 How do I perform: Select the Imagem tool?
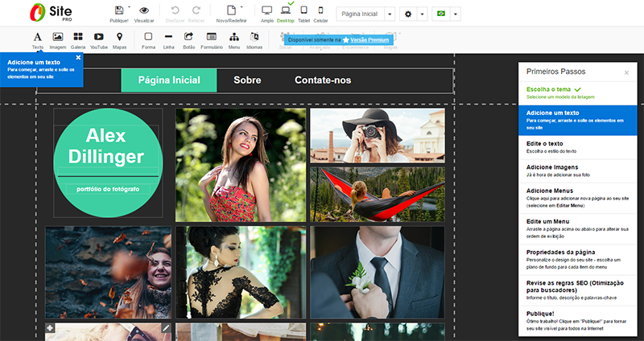[58, 40]
